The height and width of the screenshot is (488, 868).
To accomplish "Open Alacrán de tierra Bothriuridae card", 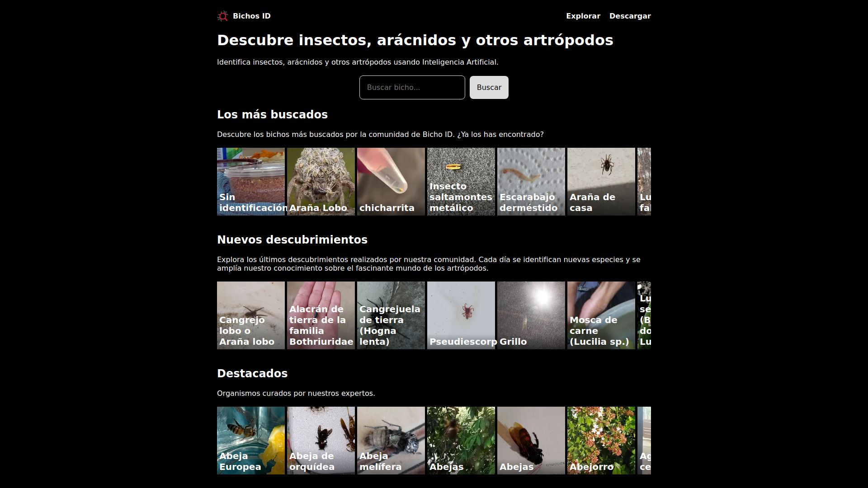I will 321,315.
